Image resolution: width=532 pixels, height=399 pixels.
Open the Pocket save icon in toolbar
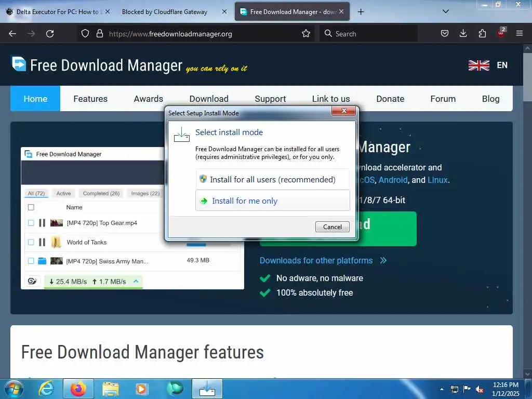coord(445,34)
